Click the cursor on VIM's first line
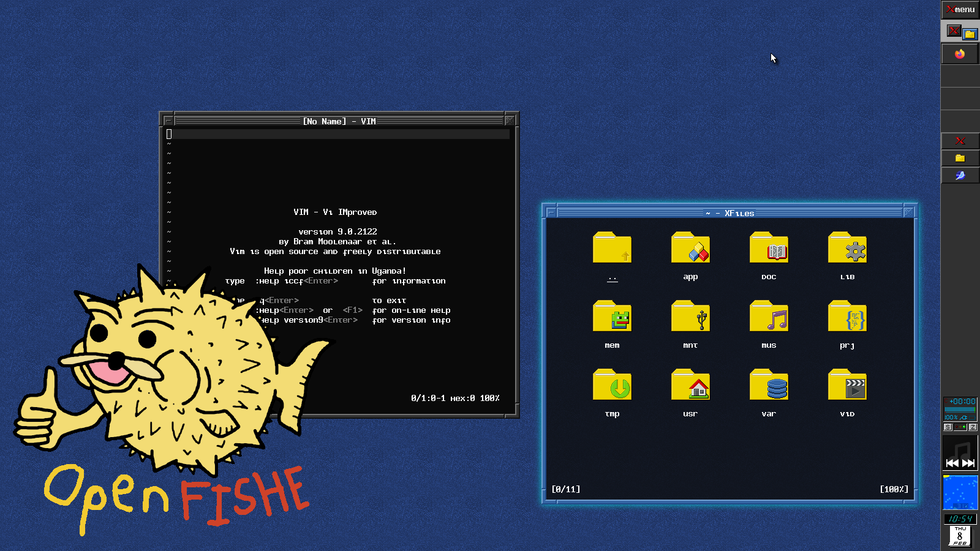Viewport: 980px width, 551px height. click(x=169, y=134)
